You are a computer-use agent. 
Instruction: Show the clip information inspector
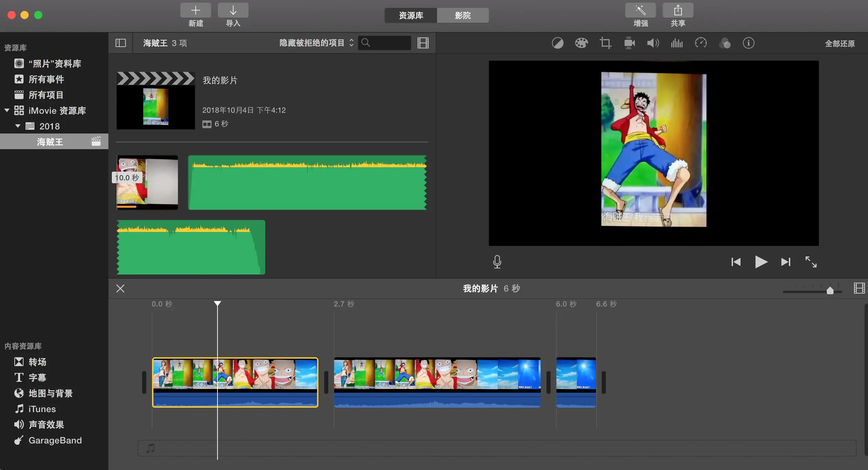pos(748,43)
